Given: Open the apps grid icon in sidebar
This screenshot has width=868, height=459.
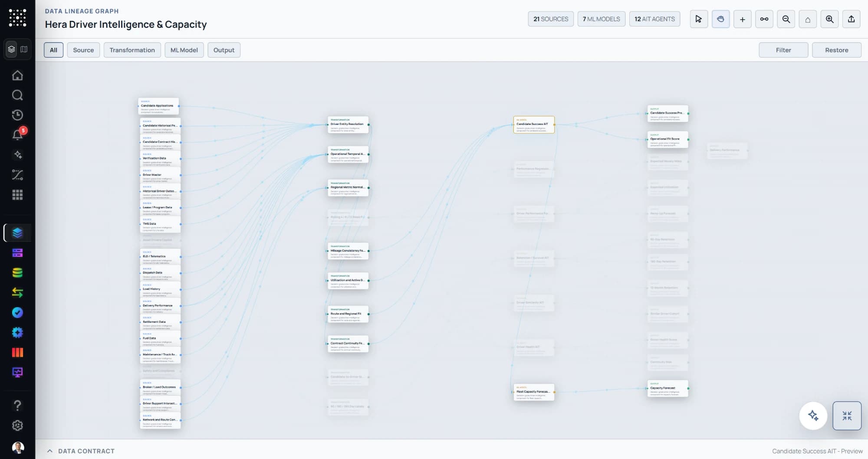Looking at the screenshot, I should (17, 195).
